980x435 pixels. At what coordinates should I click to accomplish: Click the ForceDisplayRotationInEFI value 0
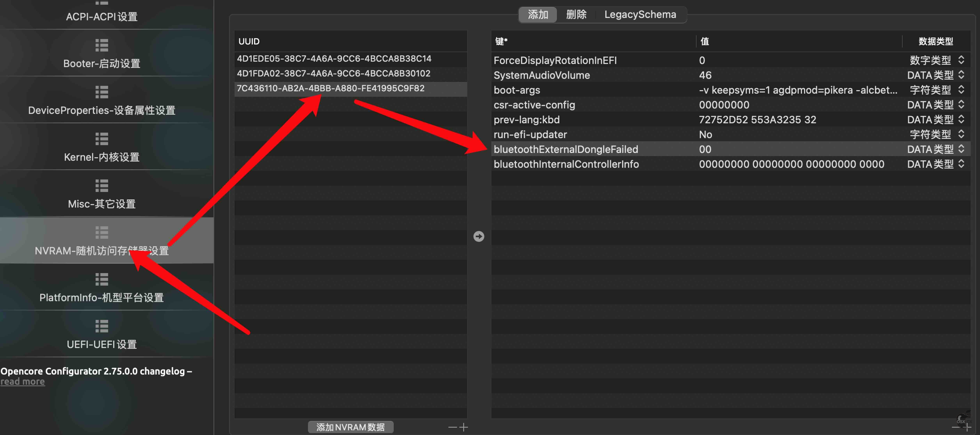[702, 60]
